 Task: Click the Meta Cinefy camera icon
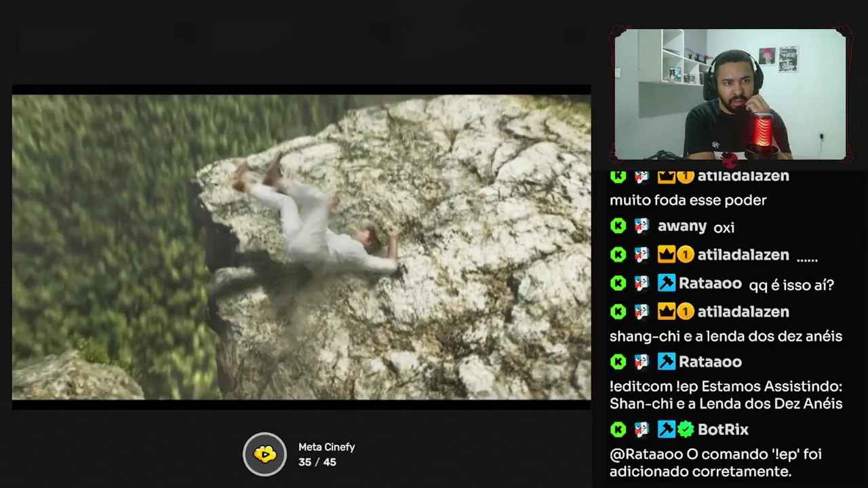[265, 454]
